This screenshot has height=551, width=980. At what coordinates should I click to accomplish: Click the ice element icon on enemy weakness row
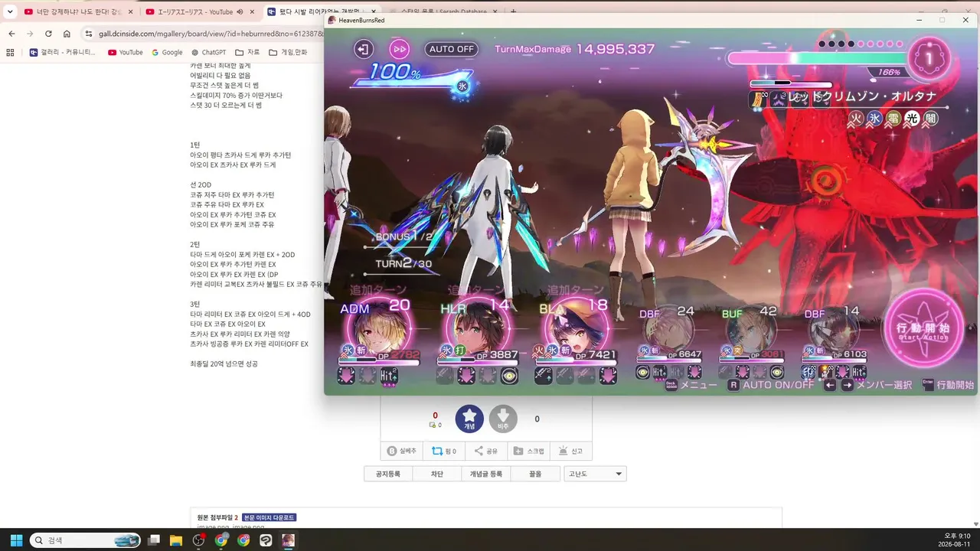[874, 119]
